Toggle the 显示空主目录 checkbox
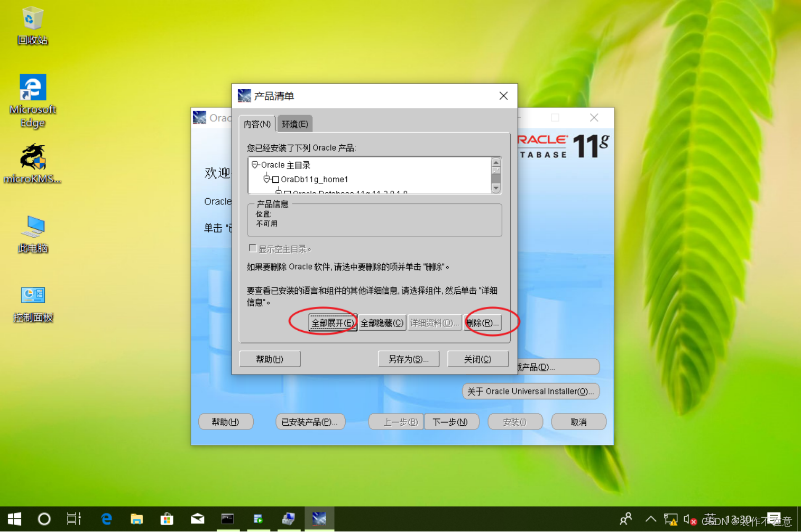Screen dimensions: 801x532 coord(253,248)
